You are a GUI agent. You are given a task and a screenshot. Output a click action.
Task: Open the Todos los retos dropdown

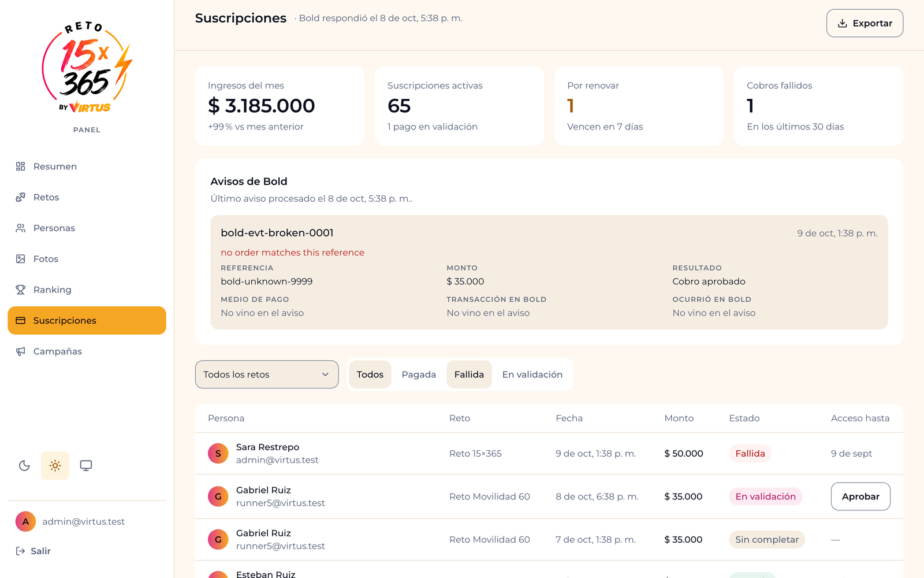(x=267, y=375)
